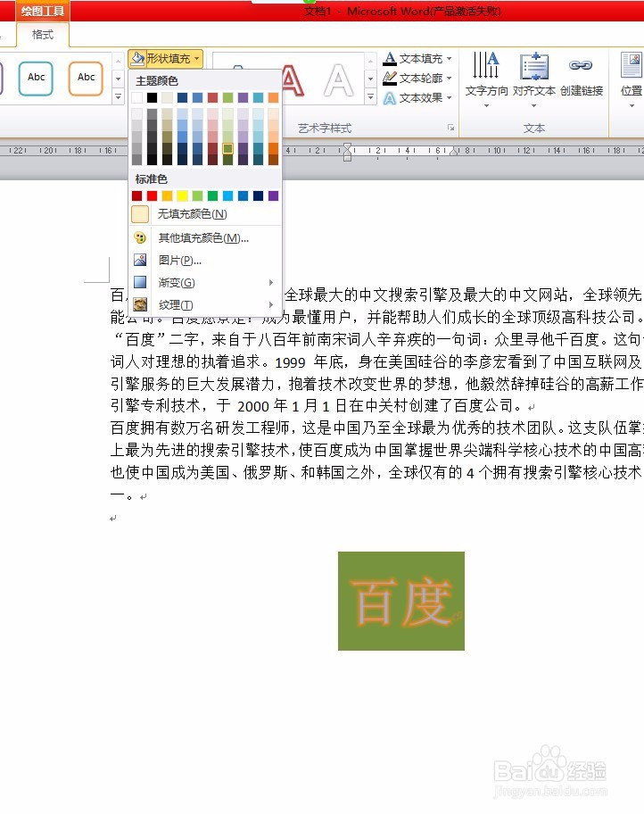Click the Drawing Tools (绘图工具) contextual tab

point(43,11)
